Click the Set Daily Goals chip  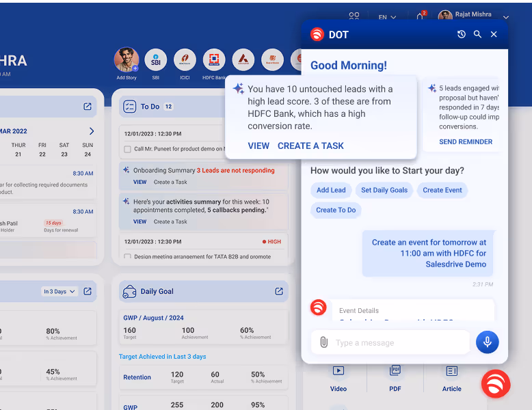(384, 190)
